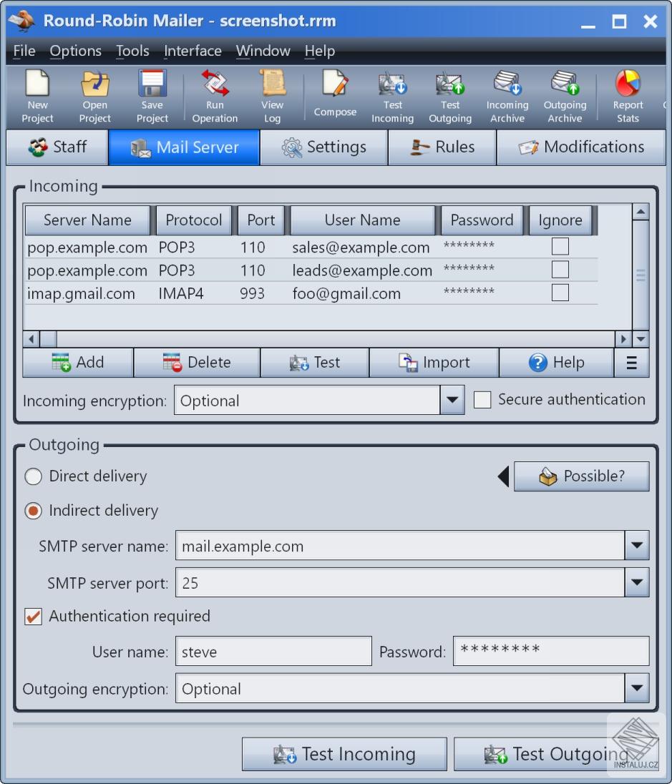672x784 pixels.
Task: Click the User Name column header
Action: pos(362,220)
